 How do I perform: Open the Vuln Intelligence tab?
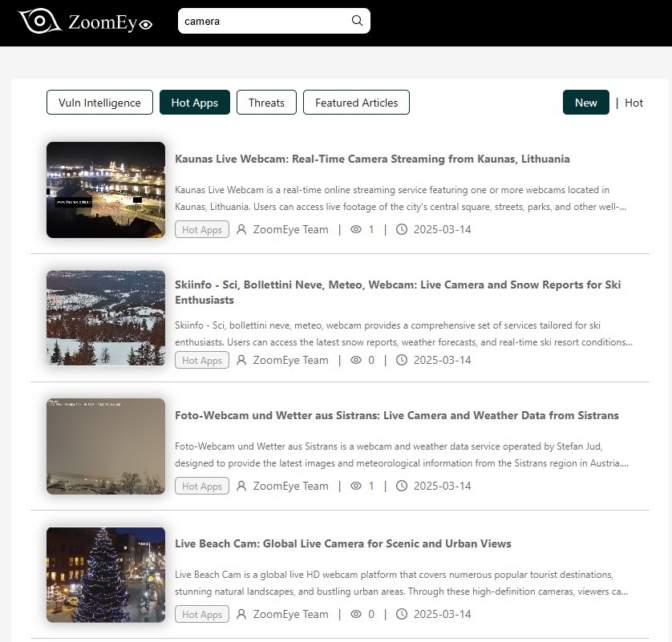[99, 103]
